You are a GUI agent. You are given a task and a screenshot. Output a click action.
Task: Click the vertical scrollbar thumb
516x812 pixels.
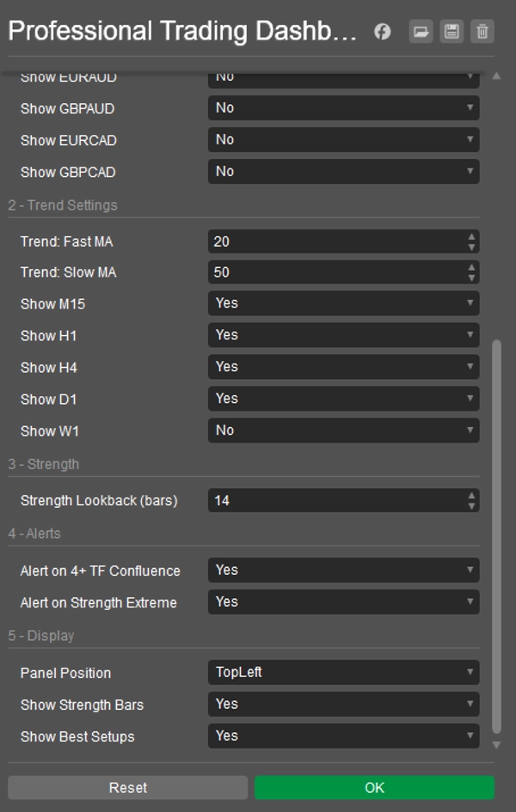(x=496, y=533)
